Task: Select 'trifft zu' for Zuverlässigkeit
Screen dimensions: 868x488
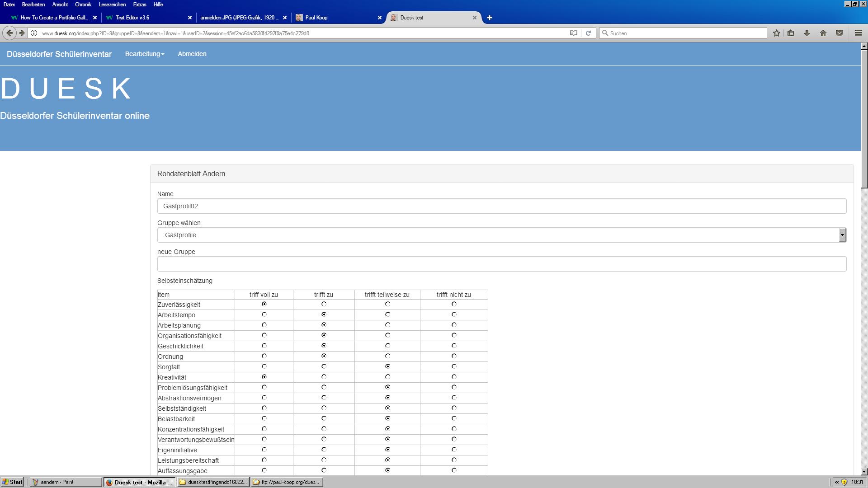Action: 324,304
